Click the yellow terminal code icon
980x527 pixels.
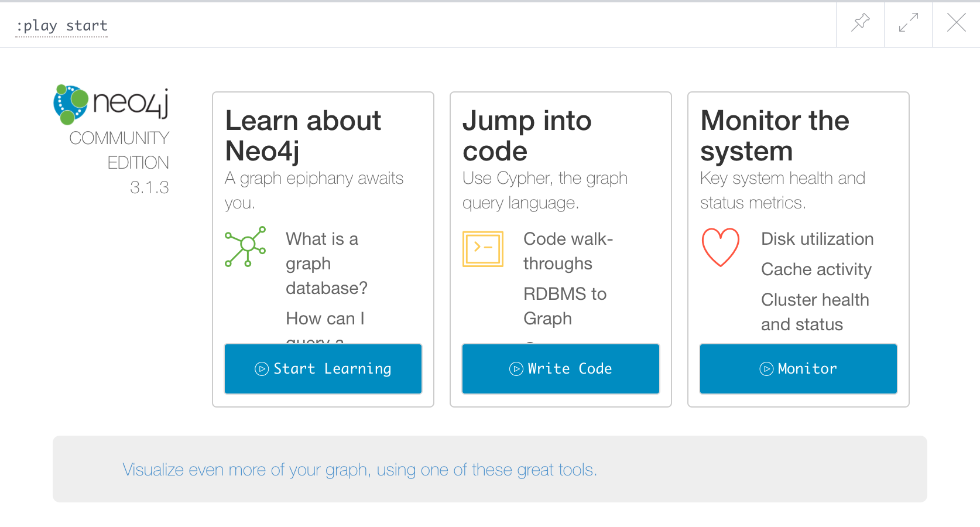(x=482, y=248)
